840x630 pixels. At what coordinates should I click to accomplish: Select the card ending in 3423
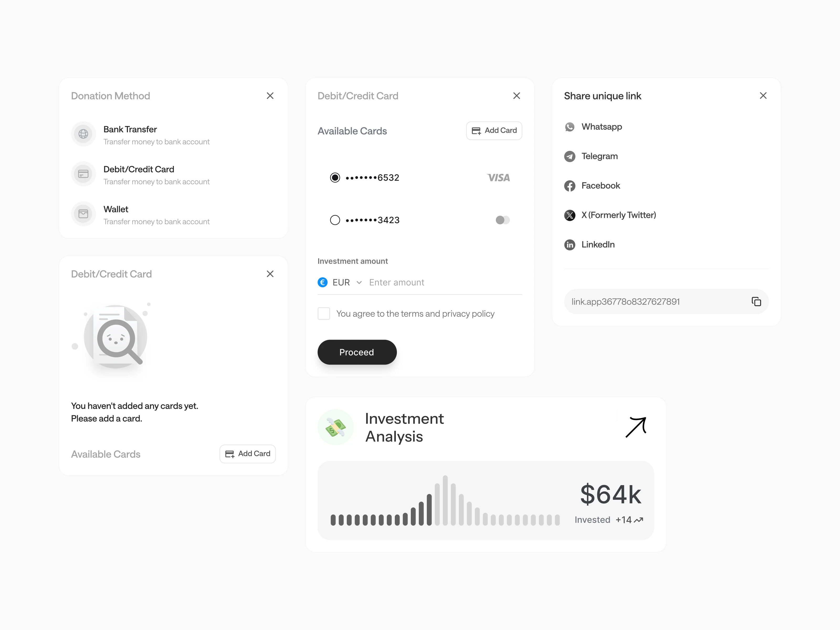[x=335, y=220]
